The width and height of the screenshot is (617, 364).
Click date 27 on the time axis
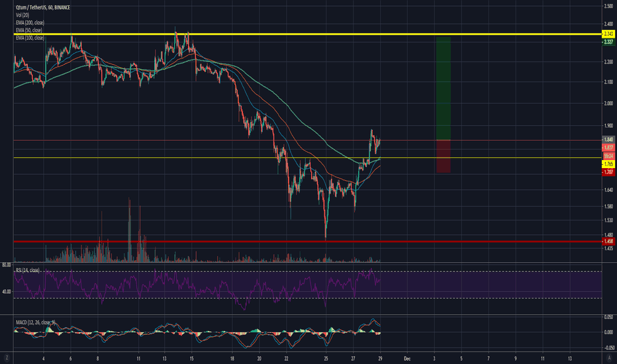[x=354, y=359]
